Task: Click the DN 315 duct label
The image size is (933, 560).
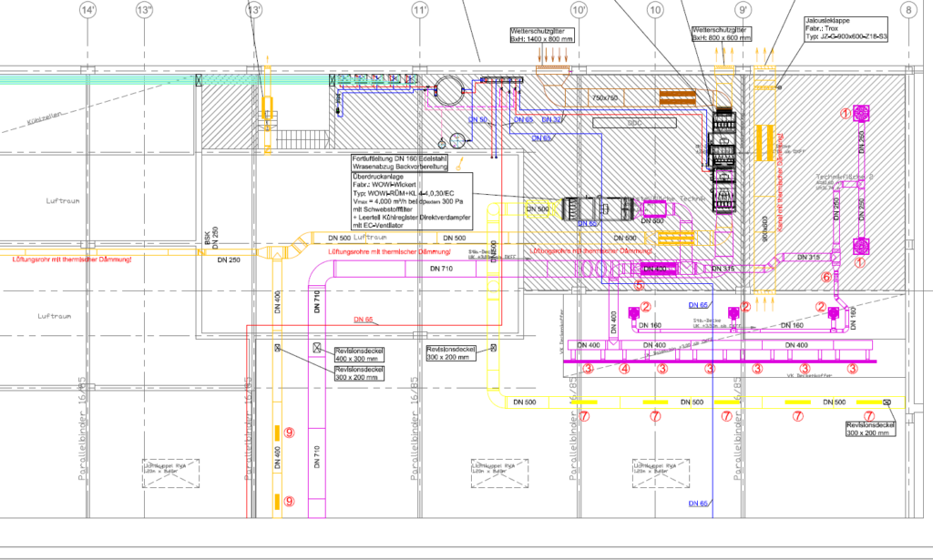Action: pos(809,258)
